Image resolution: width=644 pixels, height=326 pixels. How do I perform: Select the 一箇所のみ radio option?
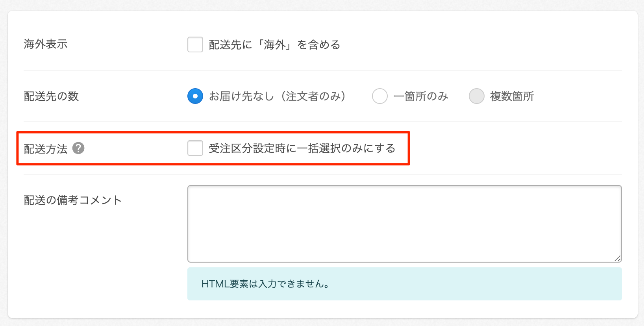379,96
